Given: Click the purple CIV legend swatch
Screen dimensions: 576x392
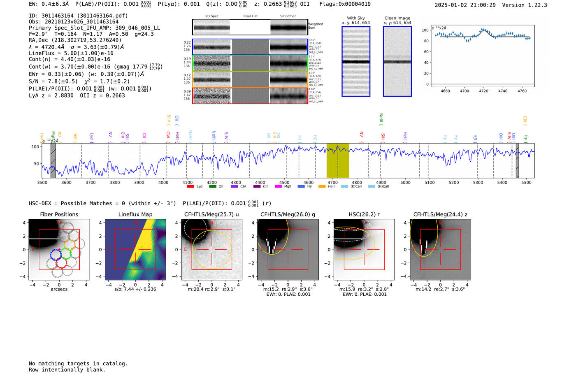Looking at the screenshot, I should pos(235,186).
